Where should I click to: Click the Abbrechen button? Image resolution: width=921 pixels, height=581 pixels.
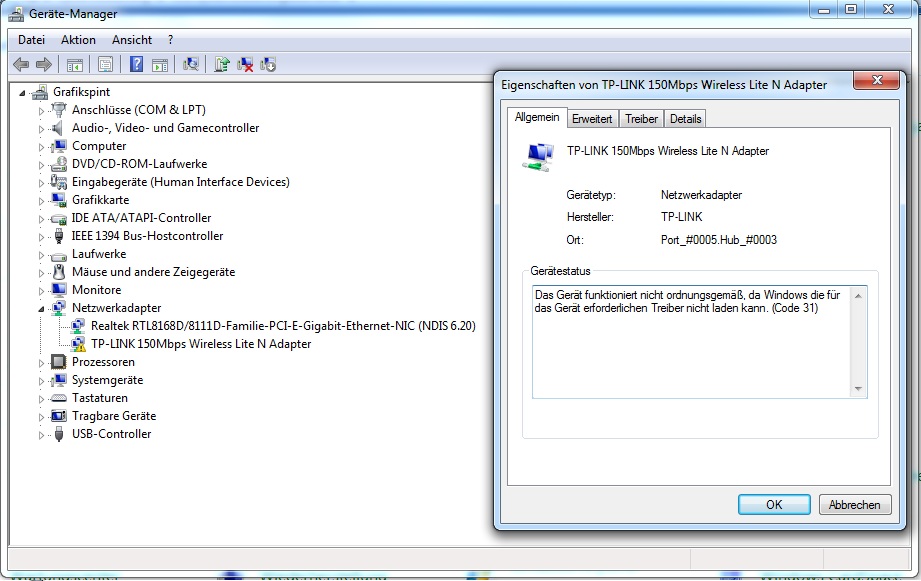click(855, 505)
